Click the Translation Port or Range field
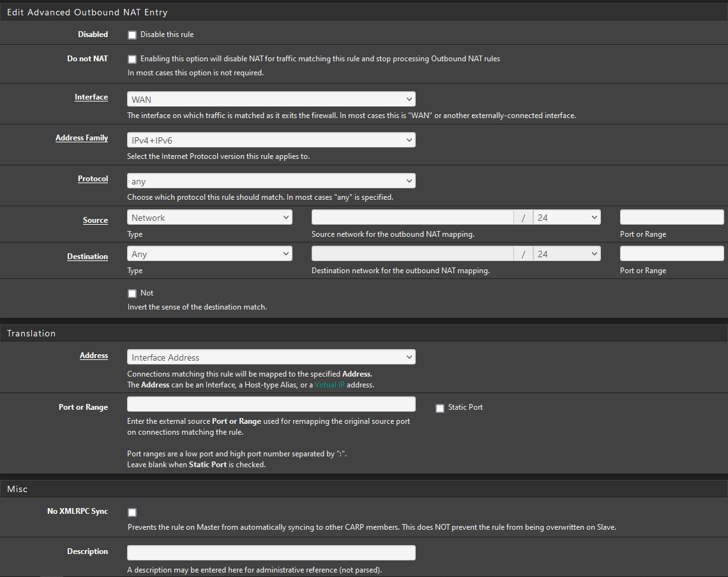 [x=271, y=404]
